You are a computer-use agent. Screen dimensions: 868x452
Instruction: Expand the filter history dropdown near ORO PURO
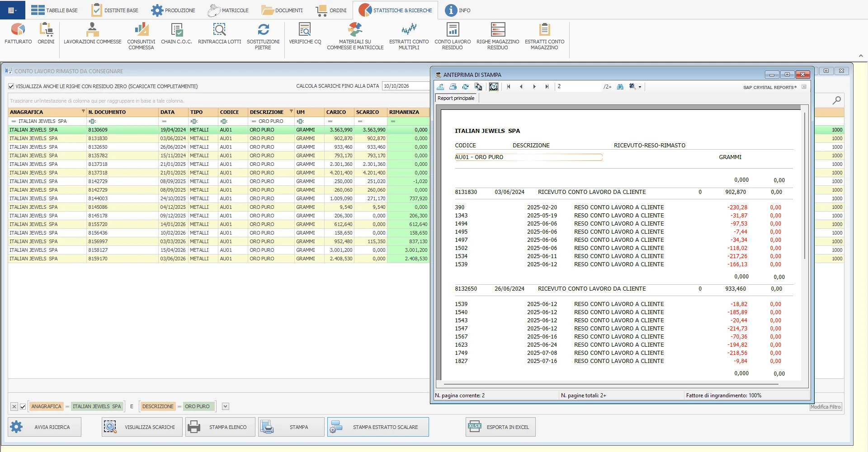point(226,406)
